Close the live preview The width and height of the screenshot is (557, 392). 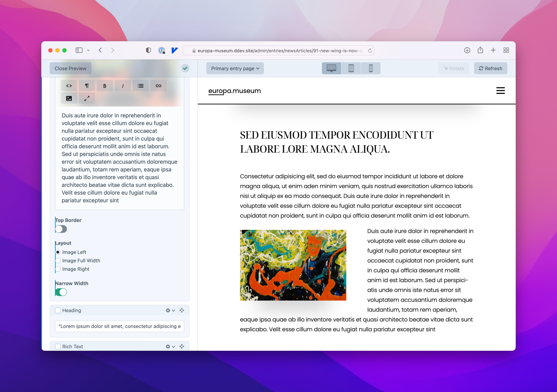70,68
